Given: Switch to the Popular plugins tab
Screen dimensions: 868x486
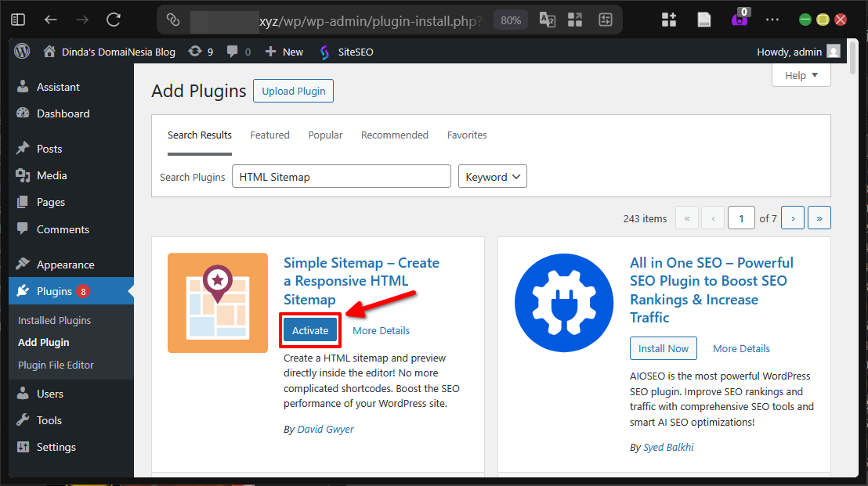Looking at the screenshot, I should 325,135.
